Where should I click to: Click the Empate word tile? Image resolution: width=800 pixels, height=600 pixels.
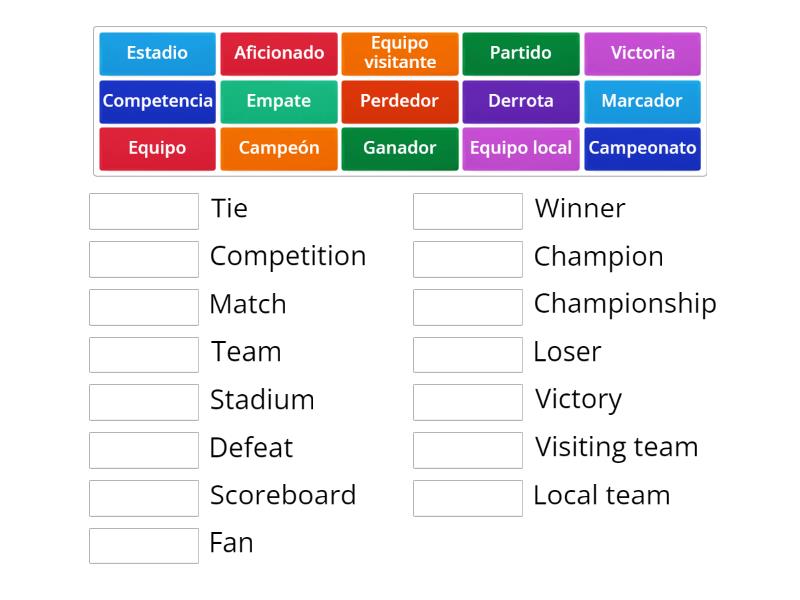click(278, 101)
